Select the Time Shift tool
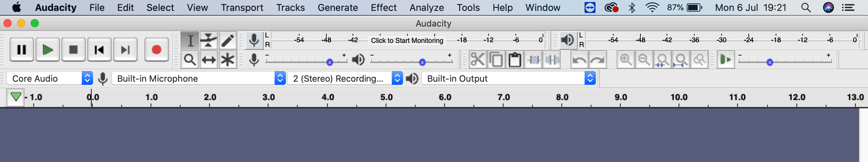 click(208, 60)
